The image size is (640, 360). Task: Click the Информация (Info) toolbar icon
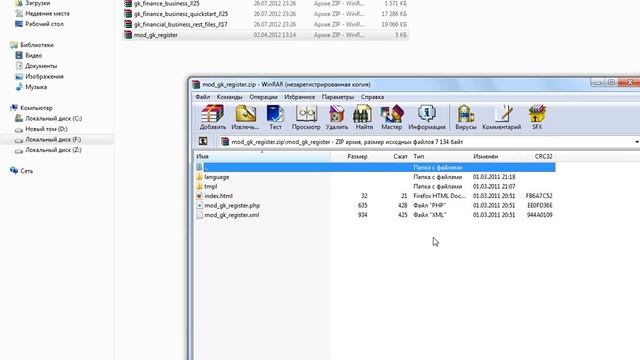[427, 117]
